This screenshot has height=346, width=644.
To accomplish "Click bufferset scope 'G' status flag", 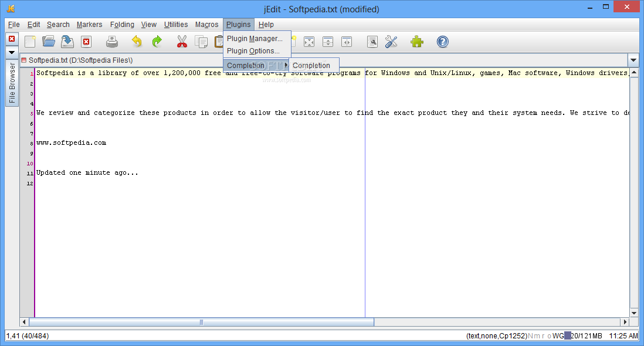I will (x=561, y=336).
